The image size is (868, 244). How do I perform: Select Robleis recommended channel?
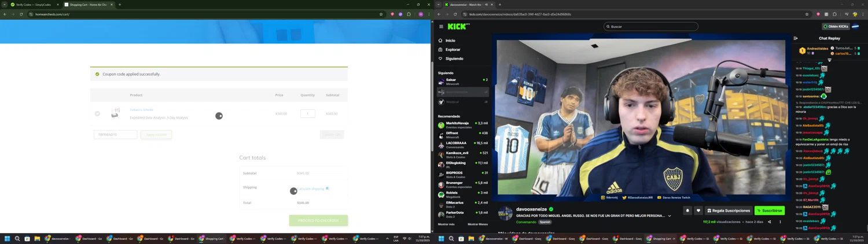point(463,194)
